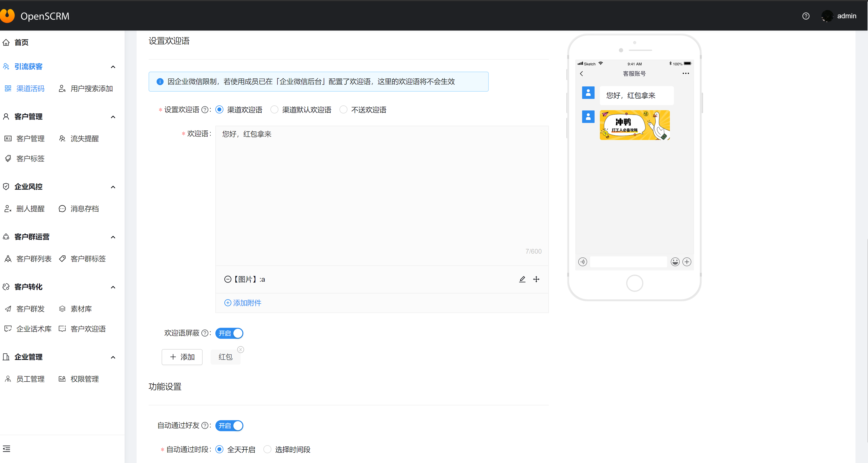Image resolution: width=868 pixels, height=463 pixels.
Task: Click the help icon beside 欢迎语屏蔽
Action: [205, 333]
